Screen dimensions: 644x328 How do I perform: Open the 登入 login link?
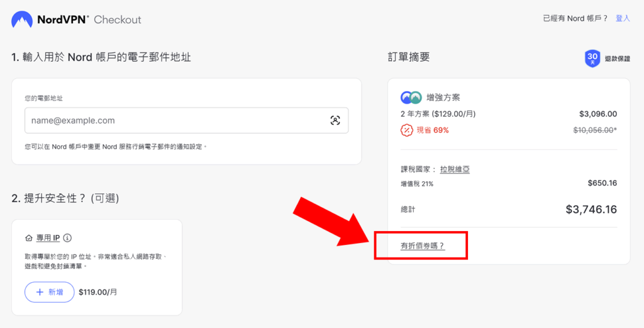point(623,18)
